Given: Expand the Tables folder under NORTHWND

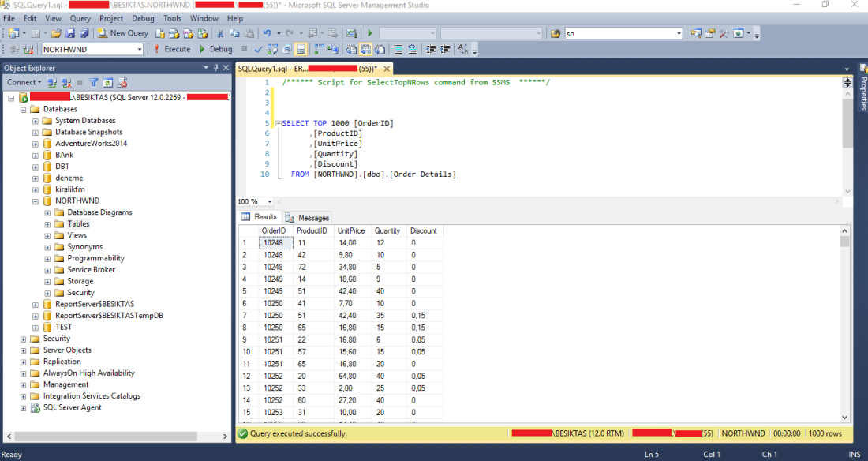Looking at the screenshot, I should click(x=46, y=223).
